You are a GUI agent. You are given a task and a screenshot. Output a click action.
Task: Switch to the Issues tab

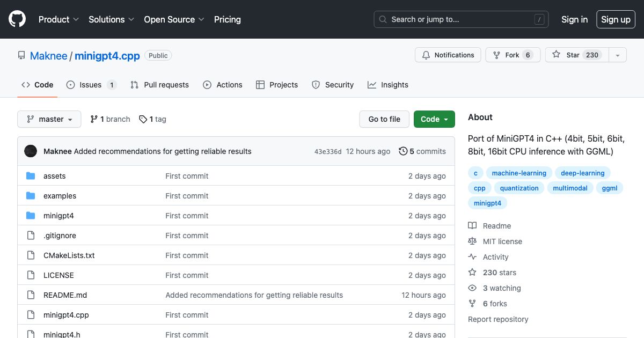(91, 85)
